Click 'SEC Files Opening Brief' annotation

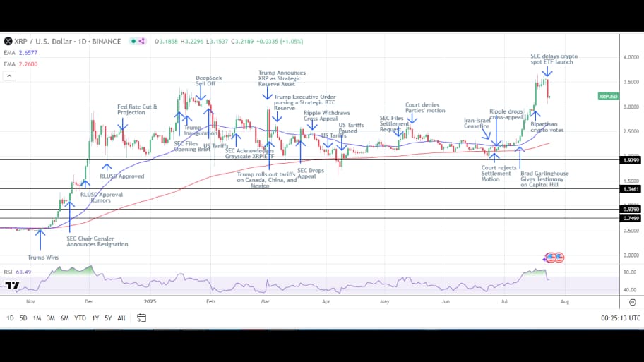pyautogui.click(x=192, y=147)
